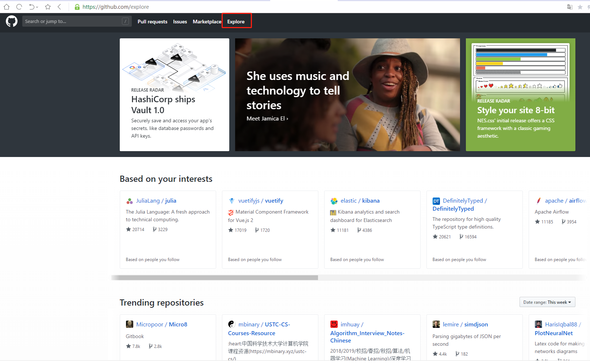Open HarisIqbal88 / PlotNeuralNet repository link
The width and height of the screenshot is (590, 364).
pos(558,329)
